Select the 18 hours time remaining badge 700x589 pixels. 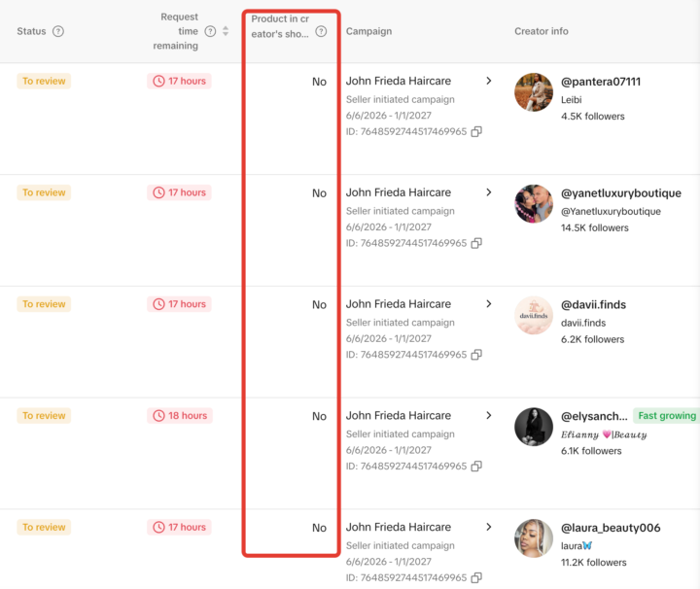(x=180, y=415)
